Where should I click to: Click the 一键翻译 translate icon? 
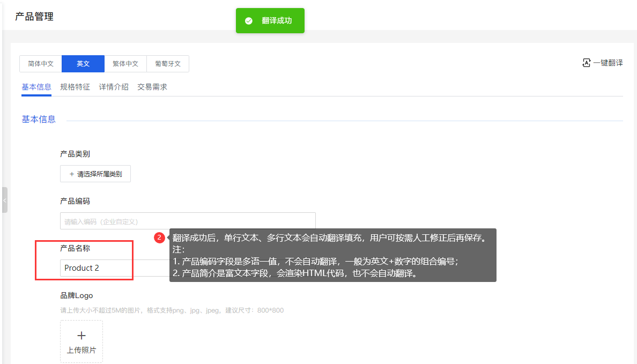(586, 62)
